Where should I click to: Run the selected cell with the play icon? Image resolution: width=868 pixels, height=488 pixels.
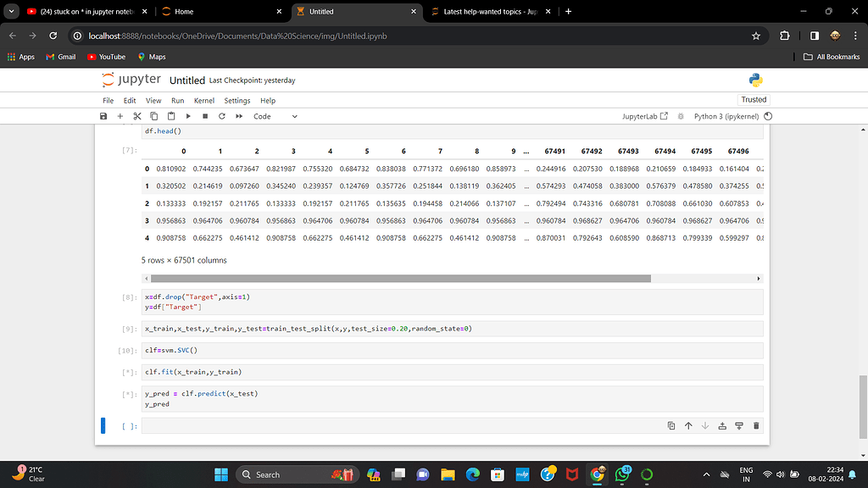tap(188, 116)
